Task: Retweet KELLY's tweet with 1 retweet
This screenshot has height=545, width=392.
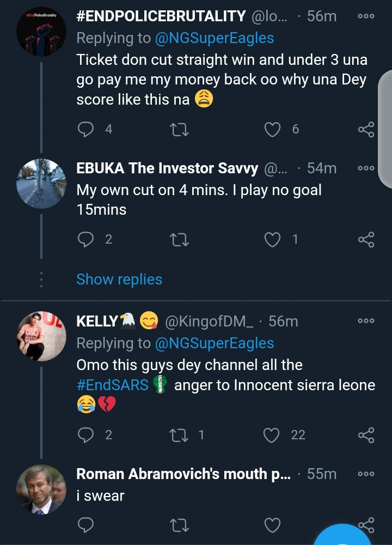Action: point(178,434)
